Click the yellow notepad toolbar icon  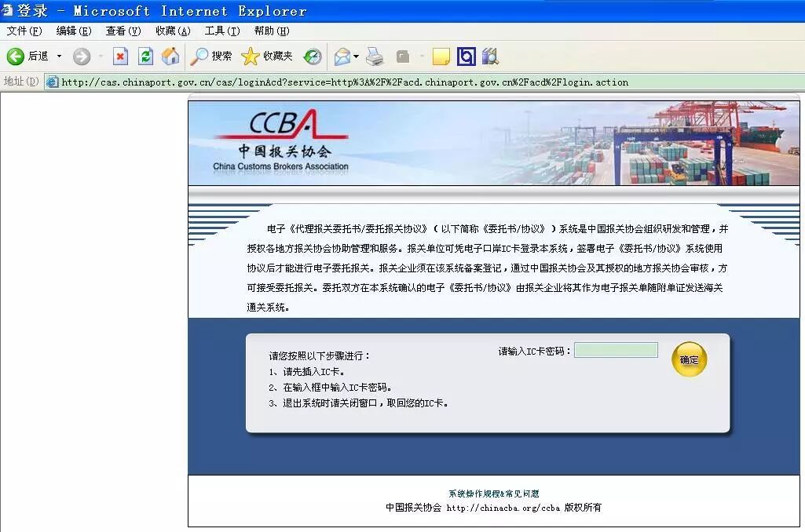441,56
